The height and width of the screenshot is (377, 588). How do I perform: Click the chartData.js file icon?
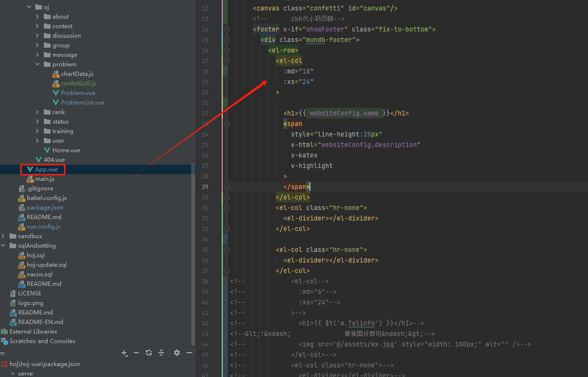click(x=56, y=74)
